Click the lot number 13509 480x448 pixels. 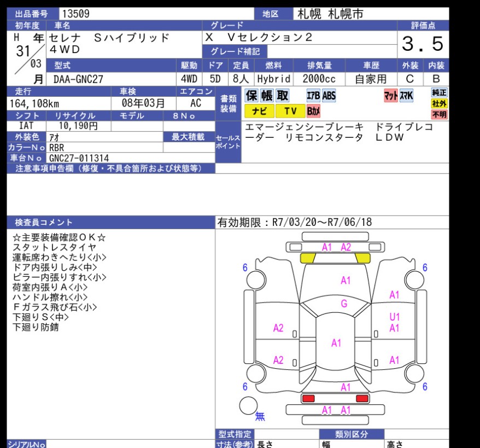[x=76, y=14]
